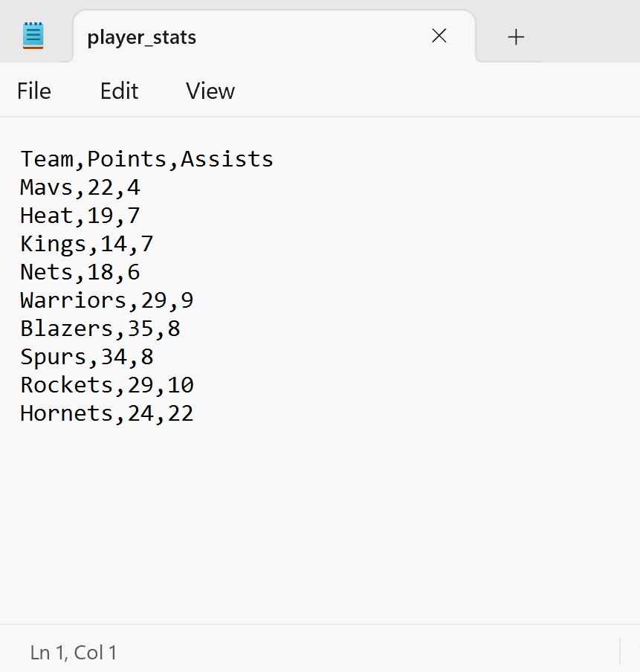
Task: Close the player_stats tab
Action: [x=439, y=36]
